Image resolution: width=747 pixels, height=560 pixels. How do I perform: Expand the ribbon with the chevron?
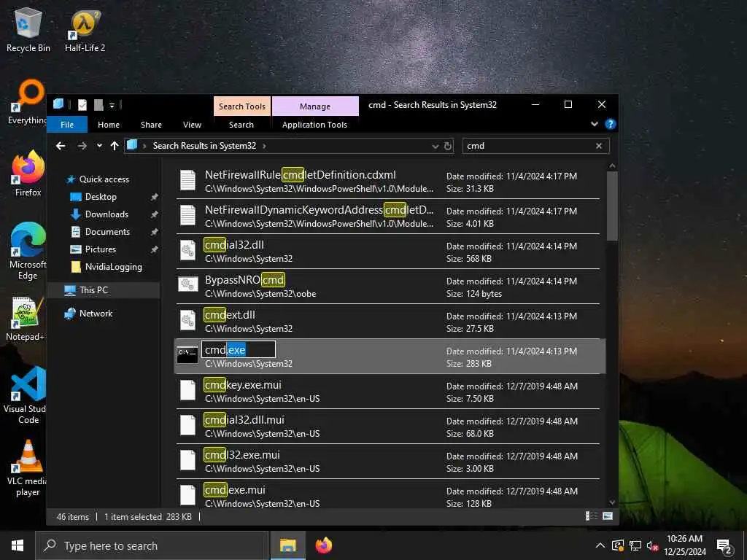(x=595, y=124)
